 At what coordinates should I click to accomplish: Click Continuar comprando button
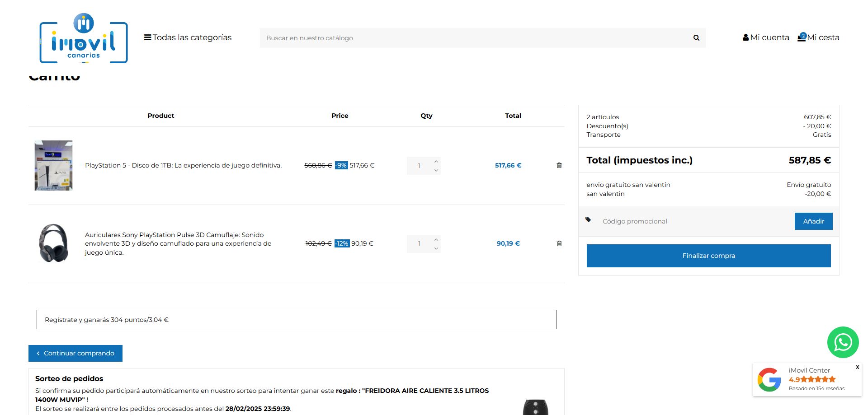75,353
